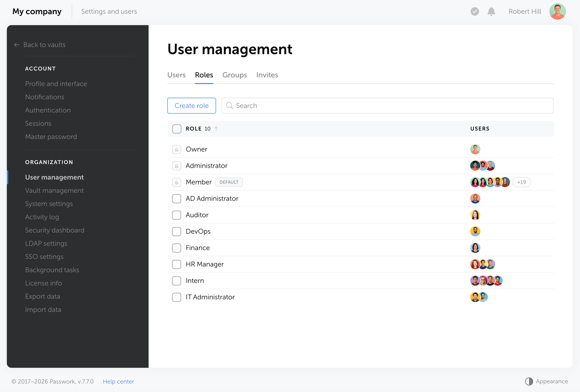This screenshot has height=392, width=580.
Task: Open the Help center link
Action: [118, 382]
